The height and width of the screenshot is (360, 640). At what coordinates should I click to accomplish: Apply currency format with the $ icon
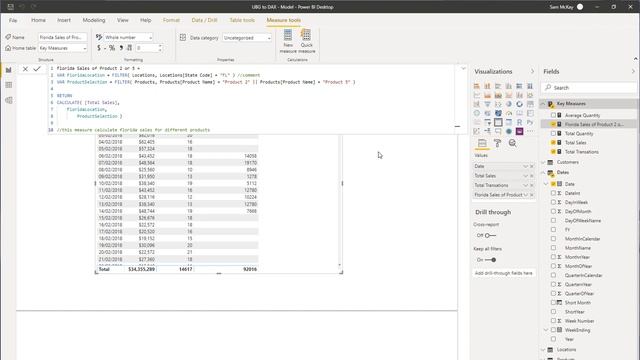pyautogui.click(x=99, y=48)
